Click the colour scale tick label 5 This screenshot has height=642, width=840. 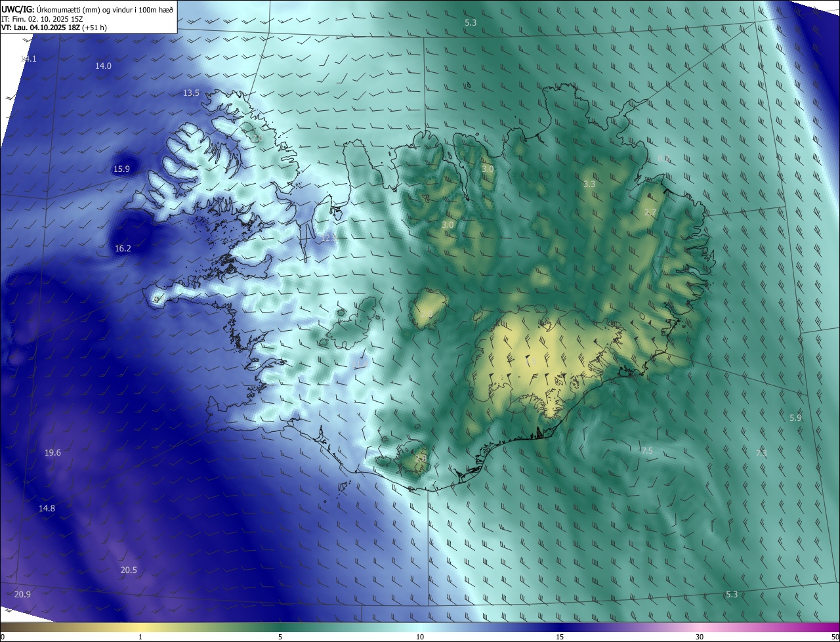[x=280, y=637]
